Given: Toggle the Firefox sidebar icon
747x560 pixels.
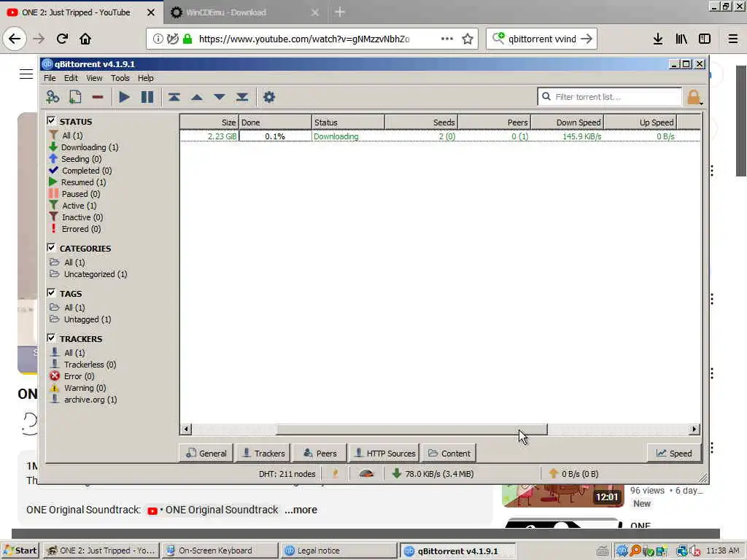Looking at the screenshot, I should click(705, 39).
